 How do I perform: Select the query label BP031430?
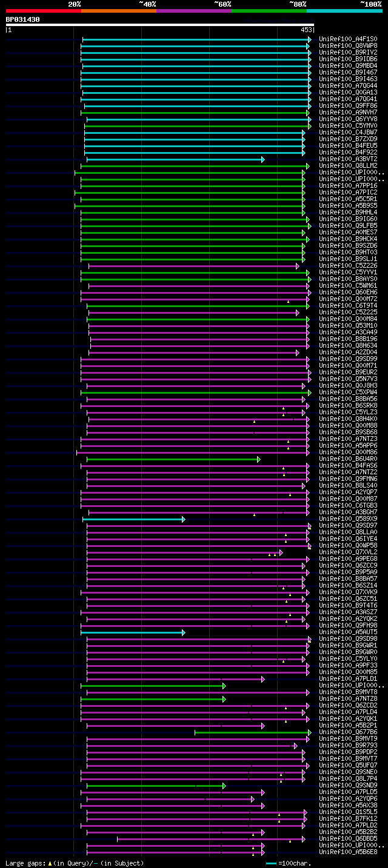23,19
